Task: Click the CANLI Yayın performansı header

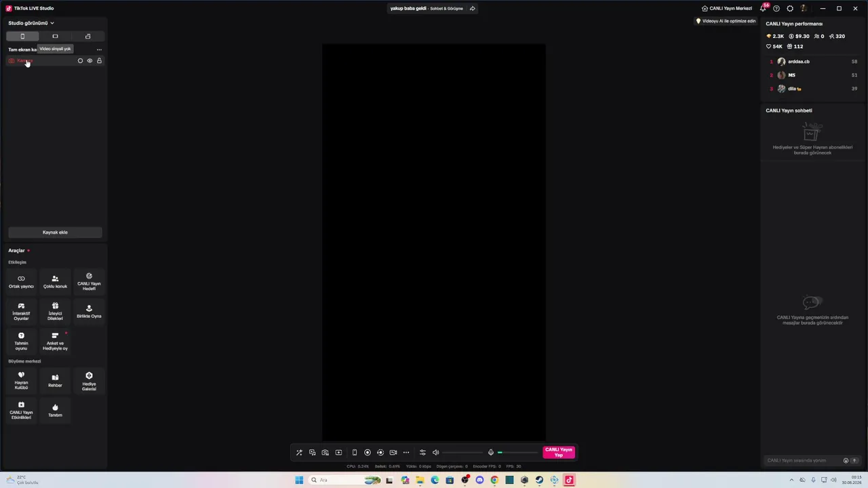Action: 794,24
